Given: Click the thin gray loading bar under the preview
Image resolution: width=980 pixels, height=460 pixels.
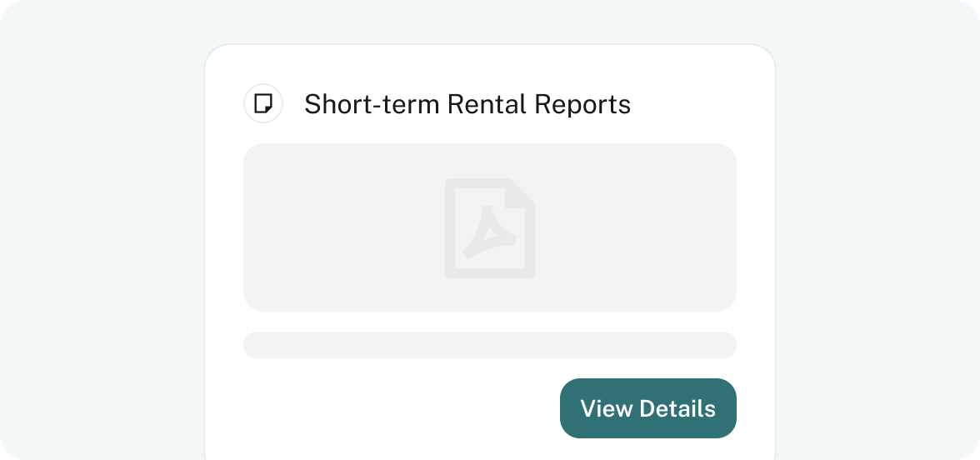Looking at the screenshot, I should tap(490, 345).
